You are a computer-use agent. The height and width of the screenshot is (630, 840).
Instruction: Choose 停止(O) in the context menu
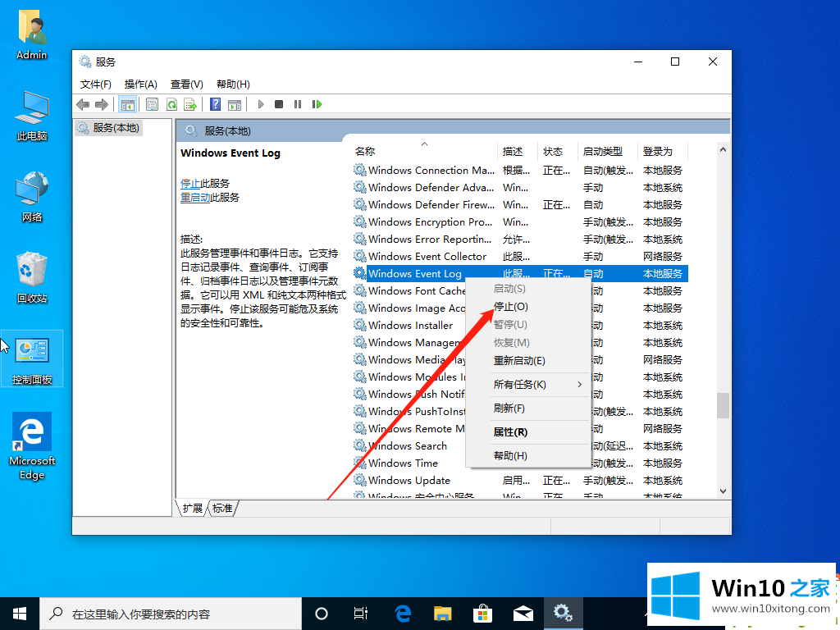[510, 306]
